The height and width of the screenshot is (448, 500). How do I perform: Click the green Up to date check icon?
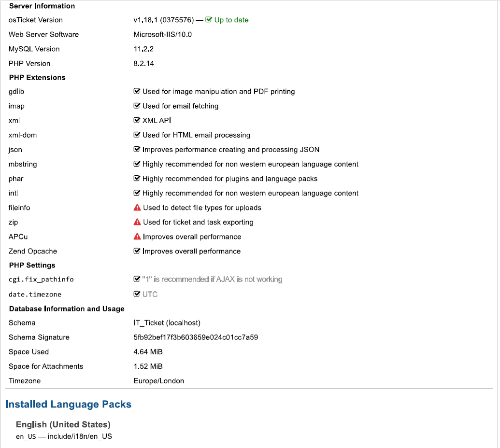(209, 20)
